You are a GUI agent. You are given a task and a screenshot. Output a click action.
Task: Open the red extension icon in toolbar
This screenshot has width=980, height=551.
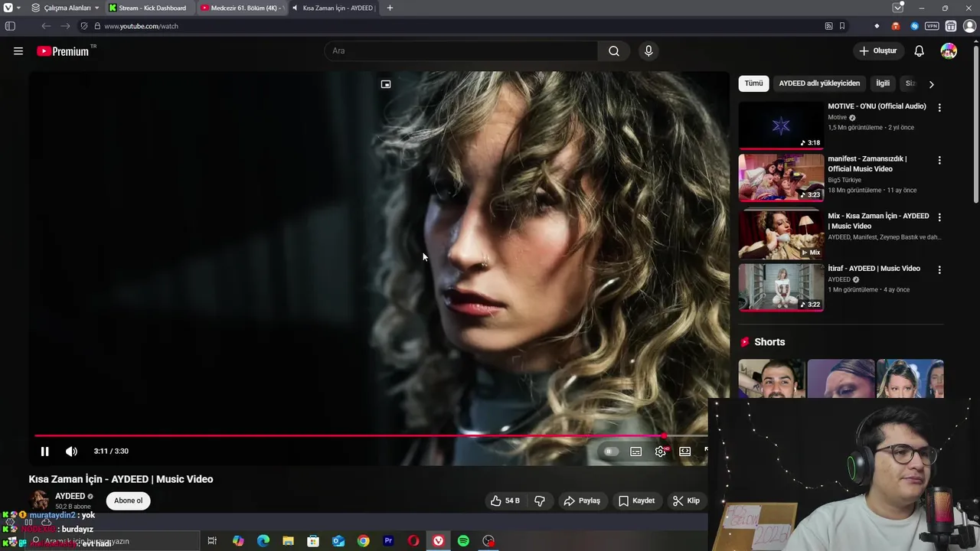[896, 26]
